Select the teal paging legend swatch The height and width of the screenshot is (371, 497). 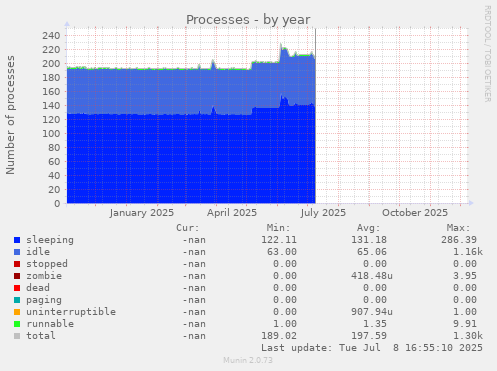(17, 300)
